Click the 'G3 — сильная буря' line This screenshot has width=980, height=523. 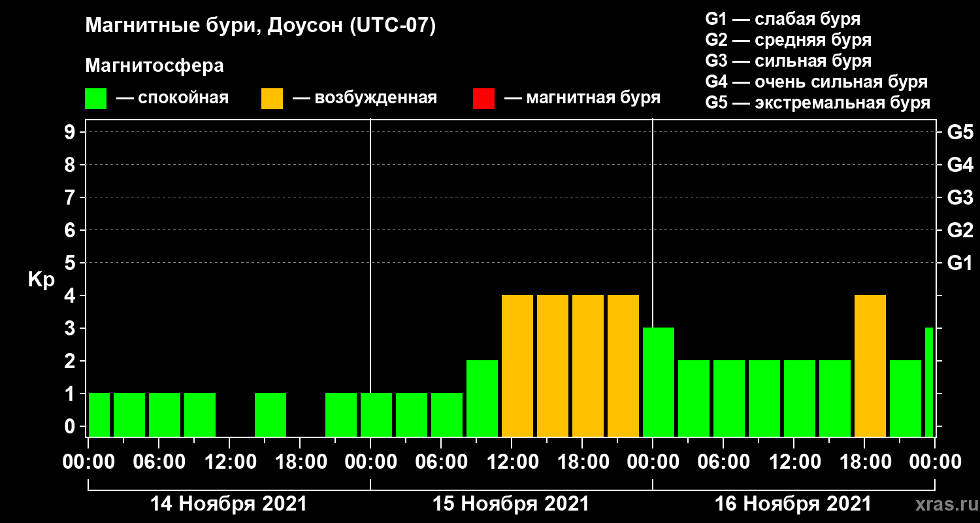[788, 61]
